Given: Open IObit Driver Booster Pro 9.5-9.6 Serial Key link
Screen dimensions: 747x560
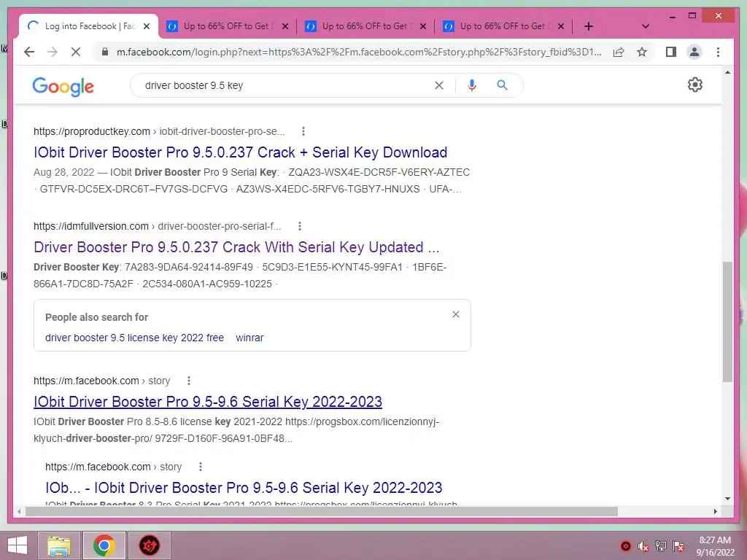Looking at the screenshot, I should pos(208,402).
